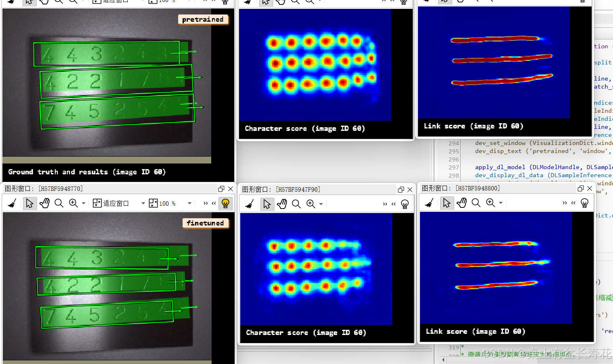613x364 pixels.
Task: Toggle the lightbulb in the top-middle graphics window
Action: (x=403, y=2)
